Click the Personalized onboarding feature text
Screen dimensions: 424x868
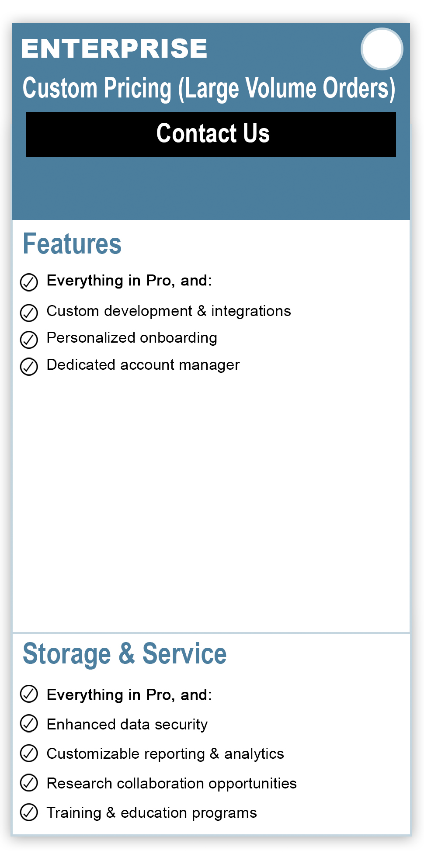click(132, 338)
